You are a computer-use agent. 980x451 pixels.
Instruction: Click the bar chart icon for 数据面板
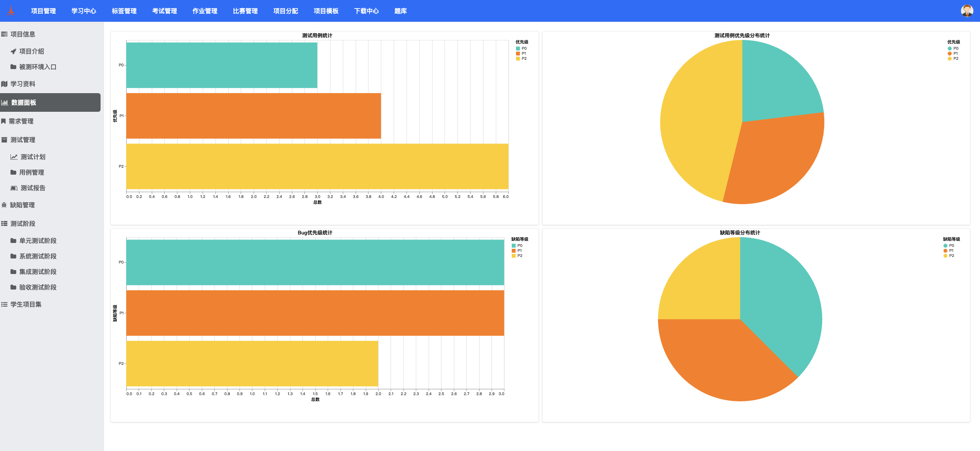pos(5,102)
